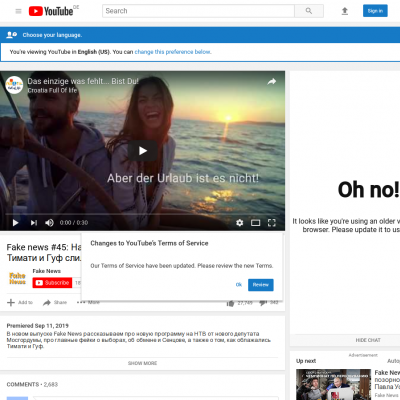This screenshot has width=400, height=400.
Task: Click the 0:00 / 0:30 time display
Action: (74, 223)
